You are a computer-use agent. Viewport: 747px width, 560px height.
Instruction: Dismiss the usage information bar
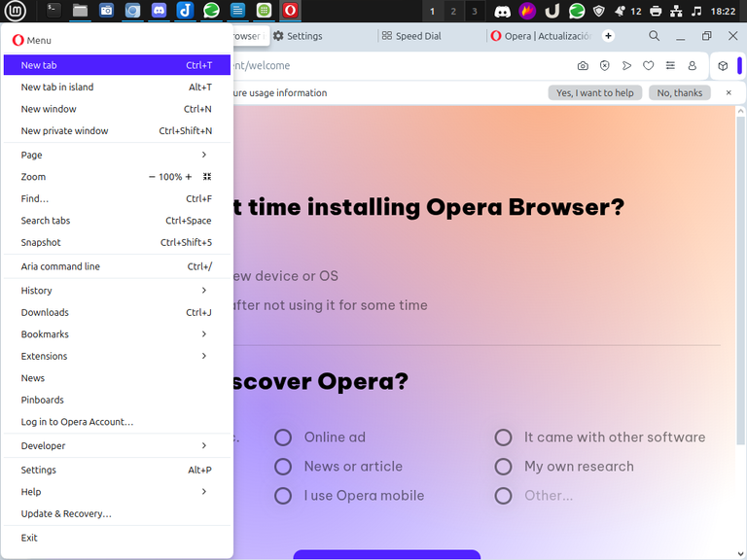tap(729, 93)
